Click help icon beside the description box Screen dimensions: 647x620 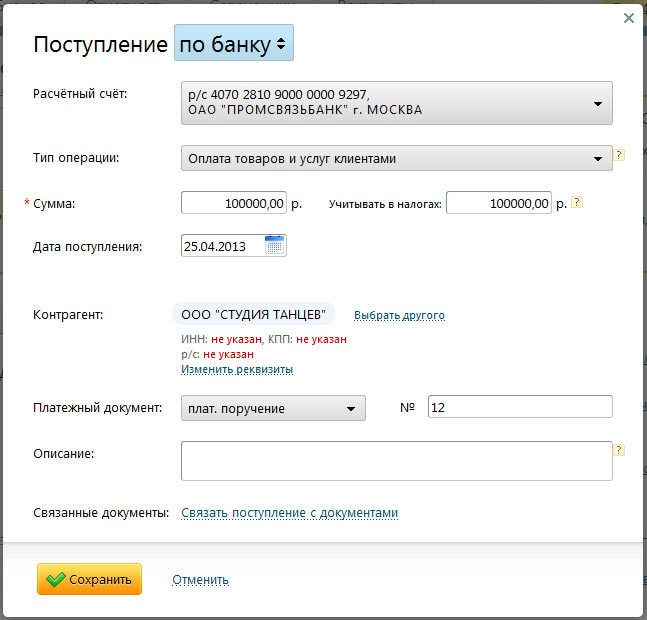(619, 450)
